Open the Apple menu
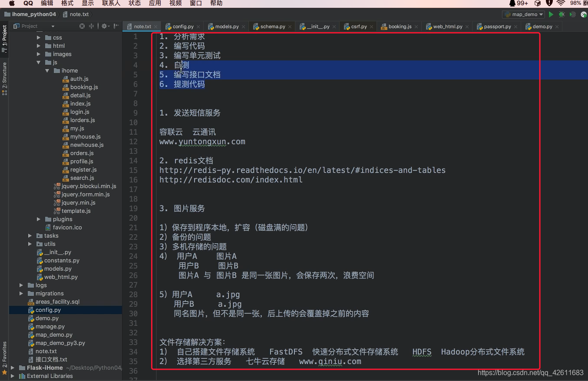This screenshot has height=381, width=588. (12, 3)
